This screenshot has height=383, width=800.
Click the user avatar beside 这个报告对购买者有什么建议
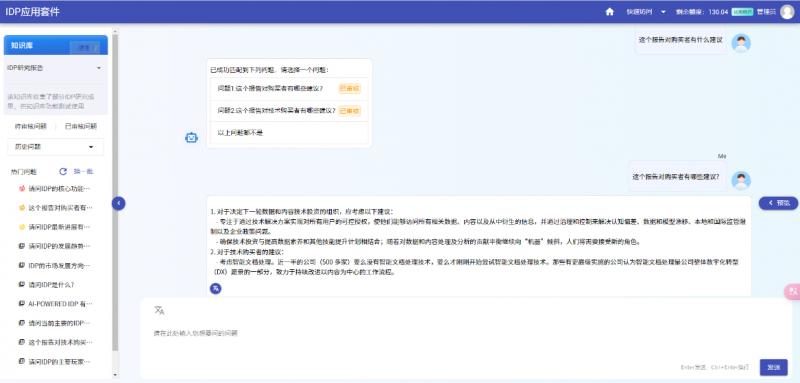point(741,43)
